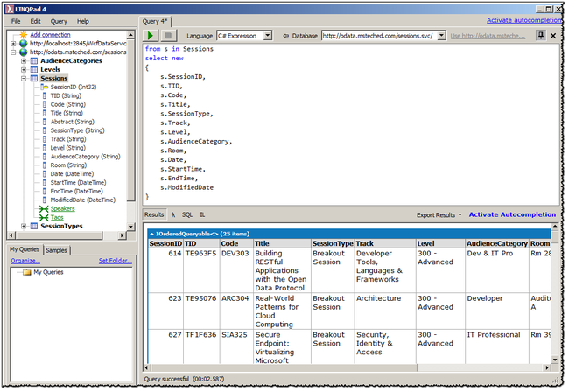Switch to the SQL tab

click(x=187, y=214)
